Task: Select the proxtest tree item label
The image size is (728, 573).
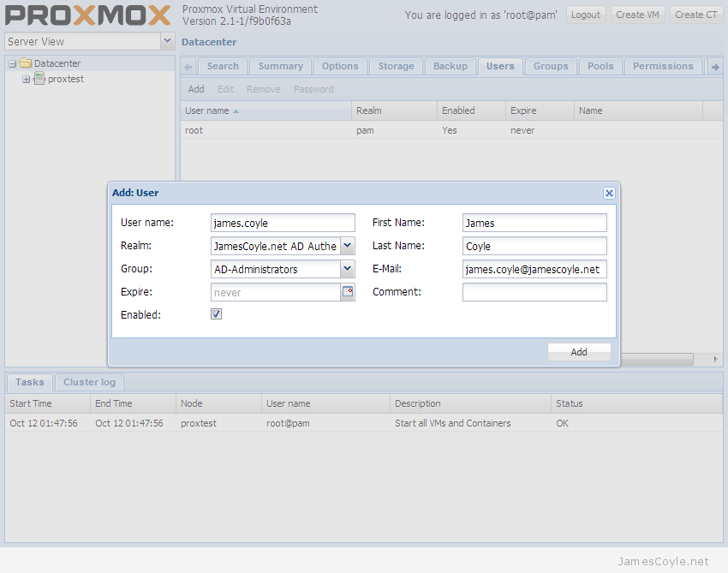Action: (x=66, y=80)
